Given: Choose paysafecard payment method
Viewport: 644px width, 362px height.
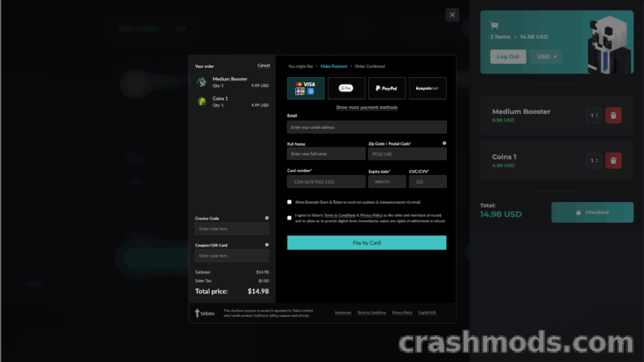Looking at the screenshot, I should (428, 88).
